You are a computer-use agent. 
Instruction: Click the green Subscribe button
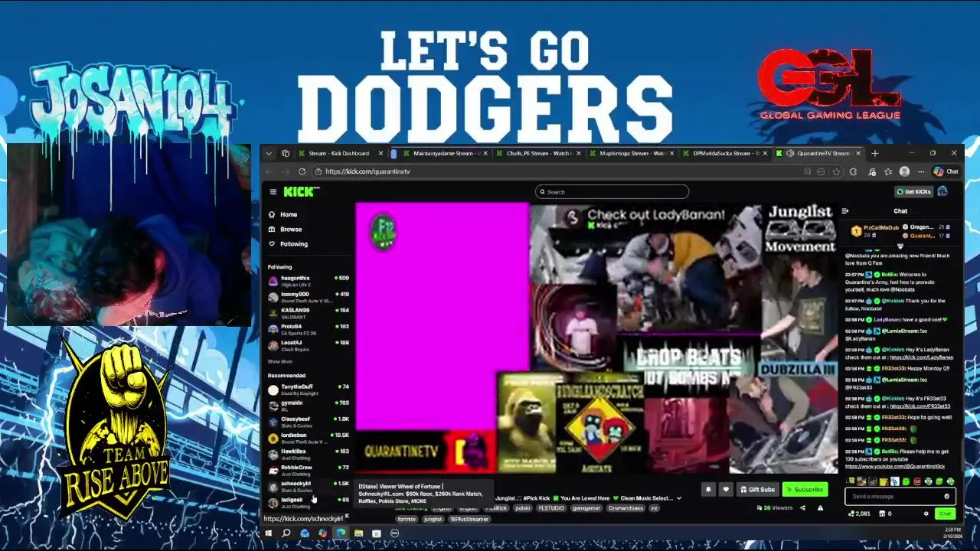pyautogui.click(x=805, y=489)
